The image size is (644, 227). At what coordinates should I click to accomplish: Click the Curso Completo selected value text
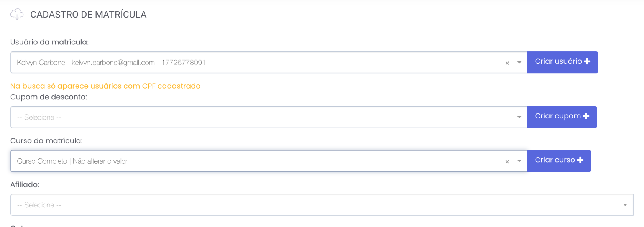tap(72, 161)
